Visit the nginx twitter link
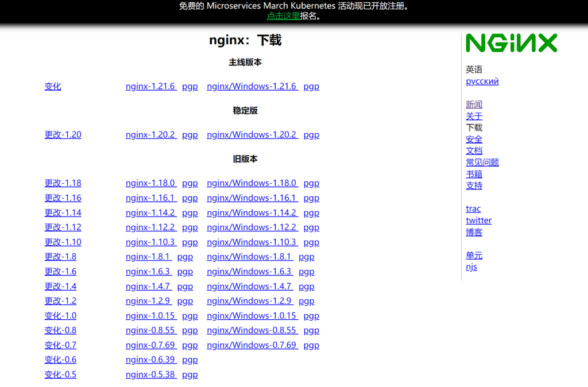Viewport: 588px width, 387px height. pyautogui.click(x=478, y=220)
